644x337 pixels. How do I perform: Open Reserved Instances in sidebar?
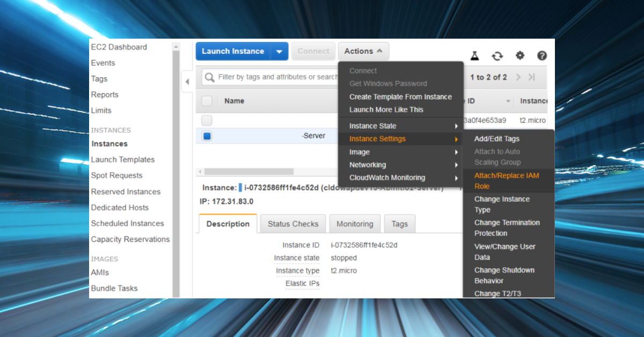click(x=126, y=192)
